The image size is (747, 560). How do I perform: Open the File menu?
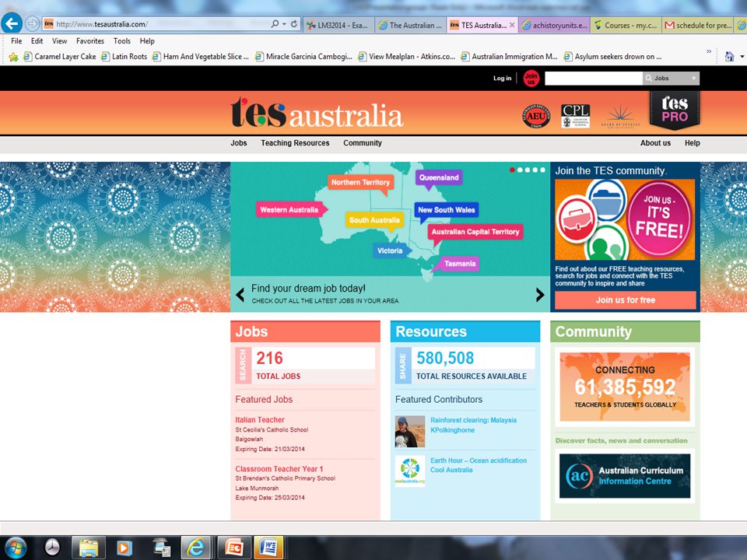16,41
